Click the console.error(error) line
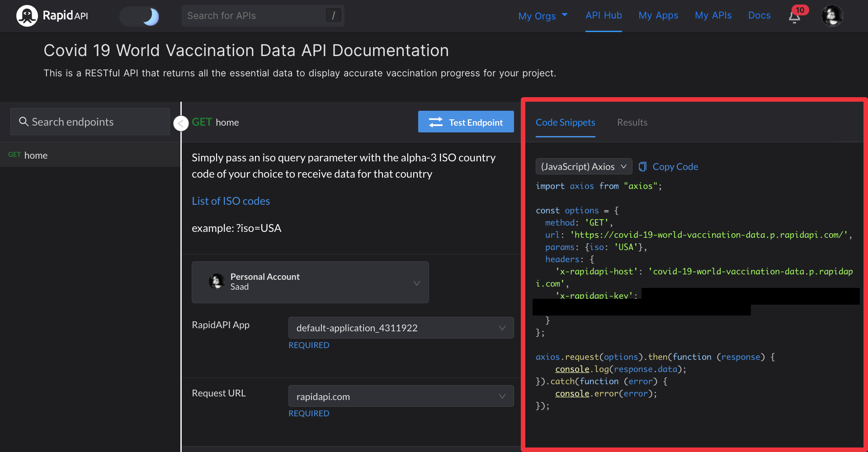Viewport: 868px width, 452px height. pyautogui.click(x=606, y=394)
